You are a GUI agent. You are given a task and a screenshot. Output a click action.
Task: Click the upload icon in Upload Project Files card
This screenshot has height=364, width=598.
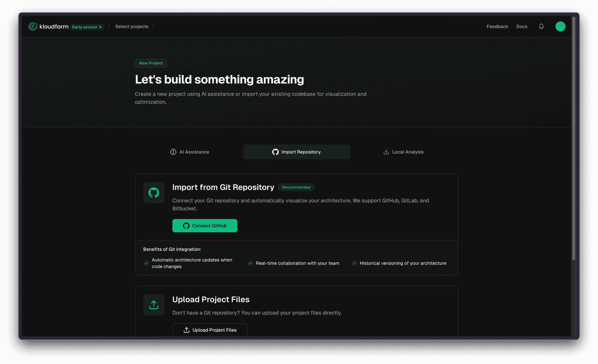[154, 305]
